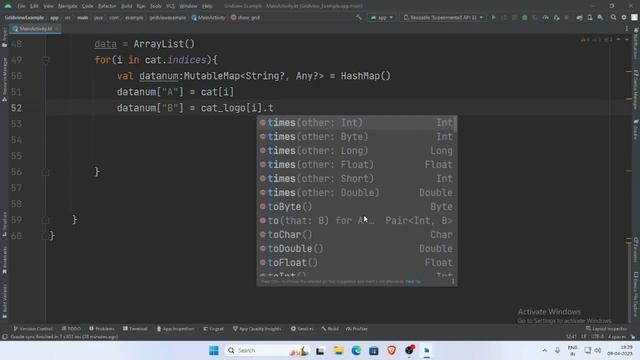Select toFloat() completion suggestion
Viewport: 640px width, 360px height.
[357, 262]
